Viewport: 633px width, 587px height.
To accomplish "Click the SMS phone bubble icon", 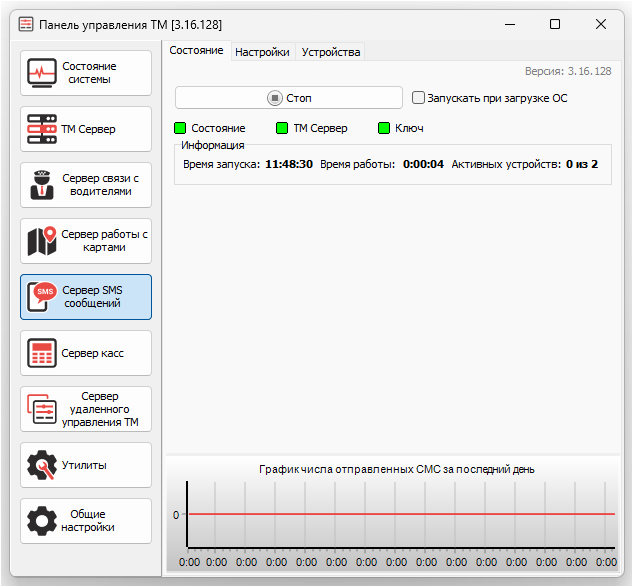I will 42,297.
